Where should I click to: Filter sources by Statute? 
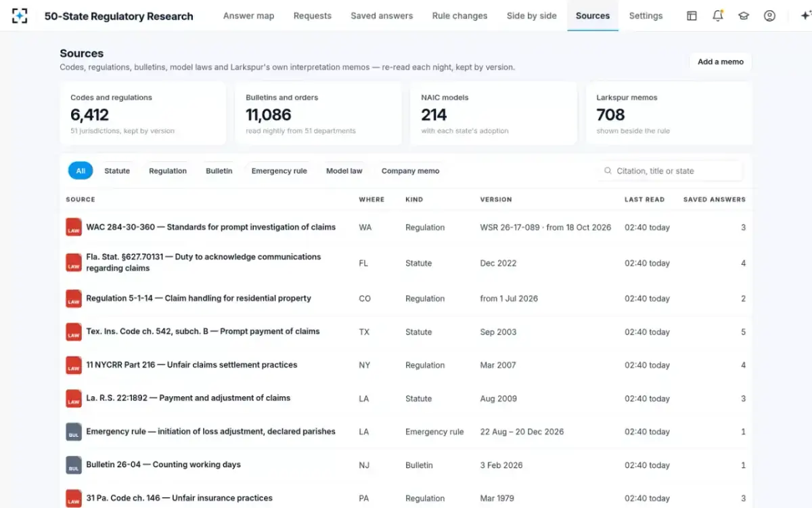(x=117, y=171)
